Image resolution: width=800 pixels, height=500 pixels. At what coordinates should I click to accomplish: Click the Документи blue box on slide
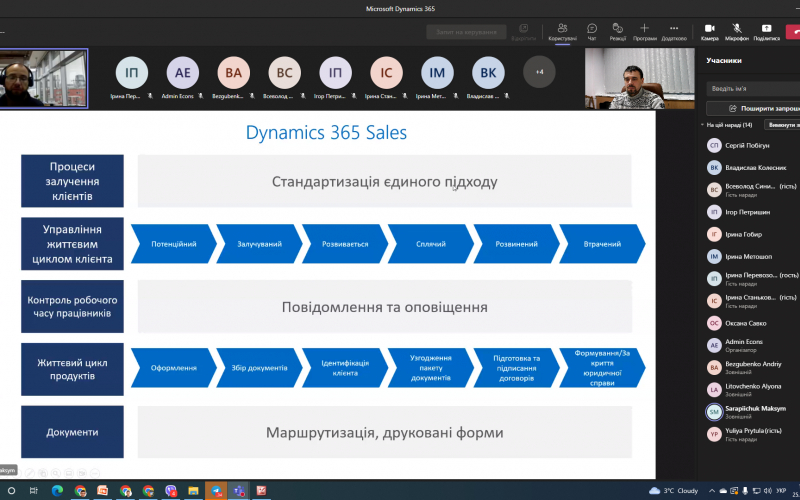[72, 432]
